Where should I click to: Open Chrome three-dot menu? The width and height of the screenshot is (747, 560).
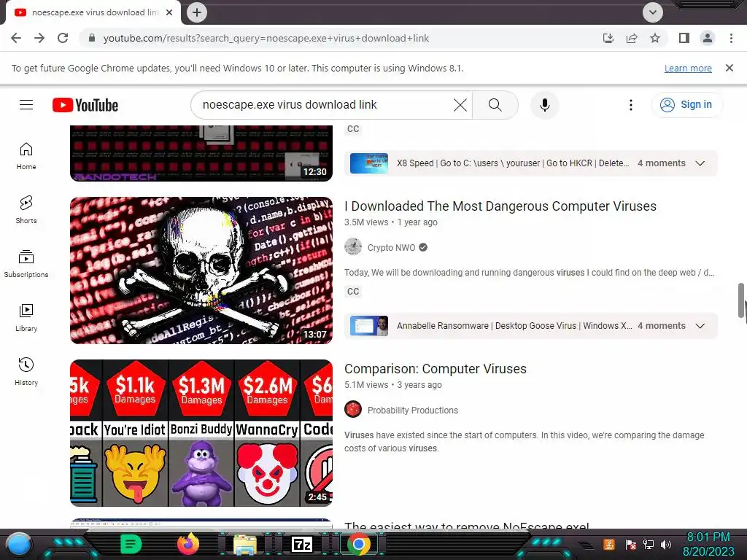point(731,38)
